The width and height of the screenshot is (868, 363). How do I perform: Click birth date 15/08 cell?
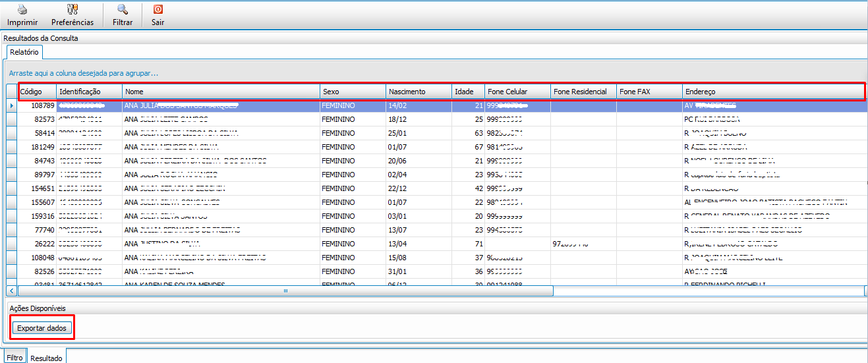coord(419,258)
